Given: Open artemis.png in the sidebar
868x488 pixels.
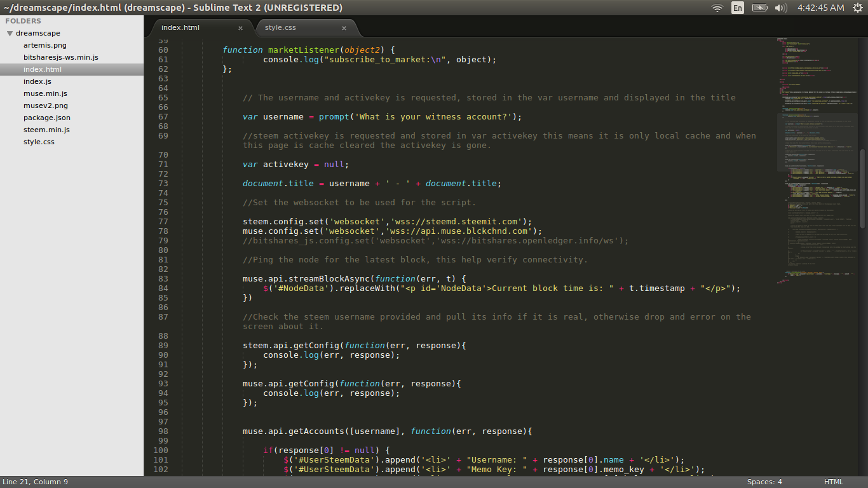Looking at the screenshot, I should (x=44, y=45).
